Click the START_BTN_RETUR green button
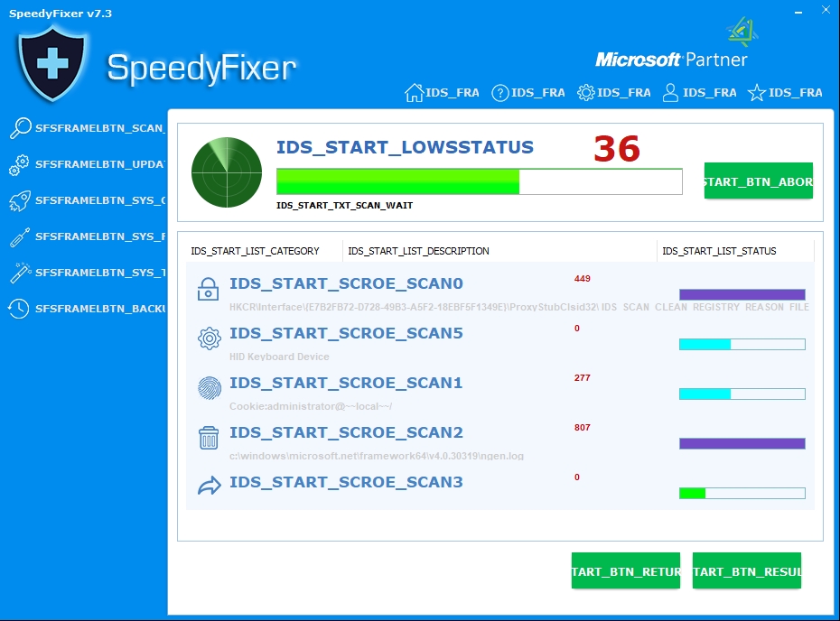 click(625, 570)
